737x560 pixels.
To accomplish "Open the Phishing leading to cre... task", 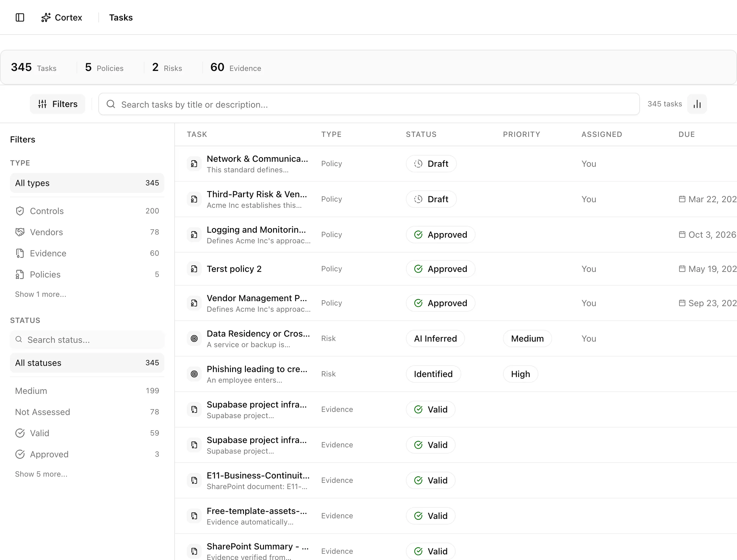I will [257, 369].
